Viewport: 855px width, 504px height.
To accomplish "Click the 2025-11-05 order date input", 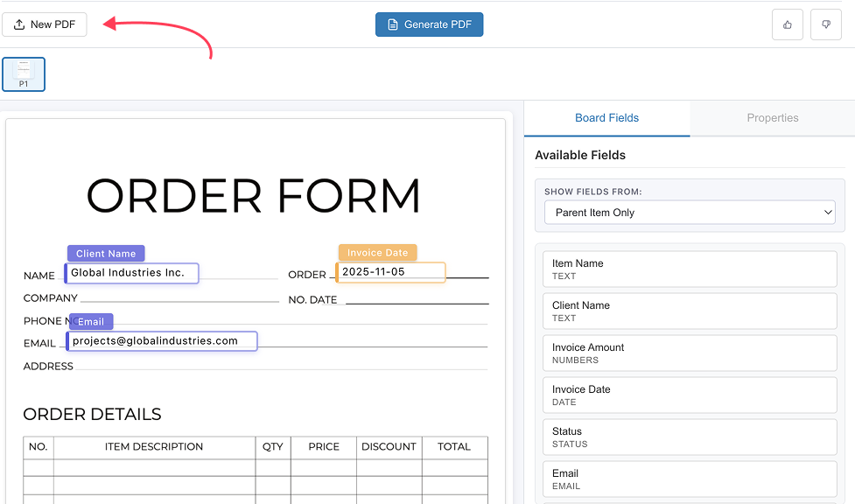I will 390,272.
